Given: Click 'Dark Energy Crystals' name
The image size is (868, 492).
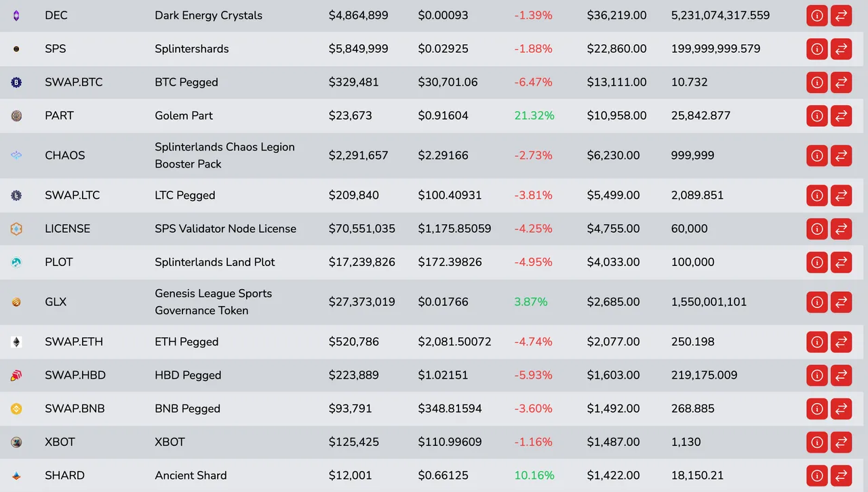Looking at the screenshot, I should click(209, 15).
